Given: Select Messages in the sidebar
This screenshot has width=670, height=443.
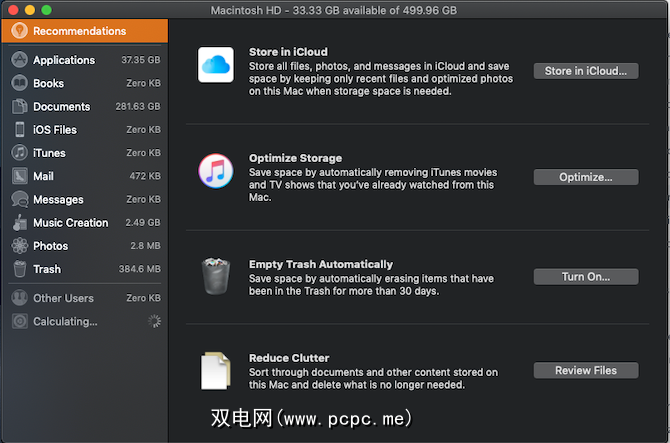Looking at the screenshot, I should tap(58, 200).
